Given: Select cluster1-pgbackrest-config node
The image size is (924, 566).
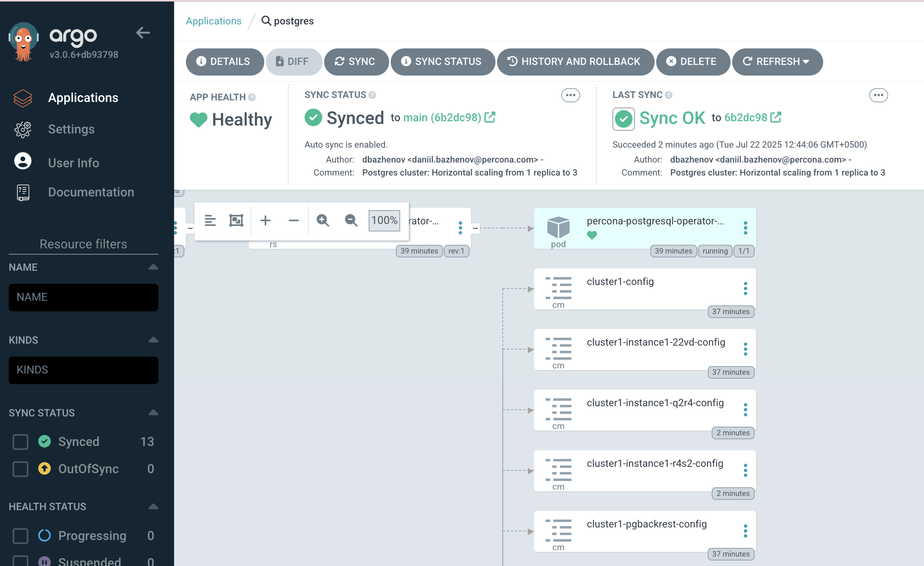Looking at the screenshot, I should tap(645, 531).
